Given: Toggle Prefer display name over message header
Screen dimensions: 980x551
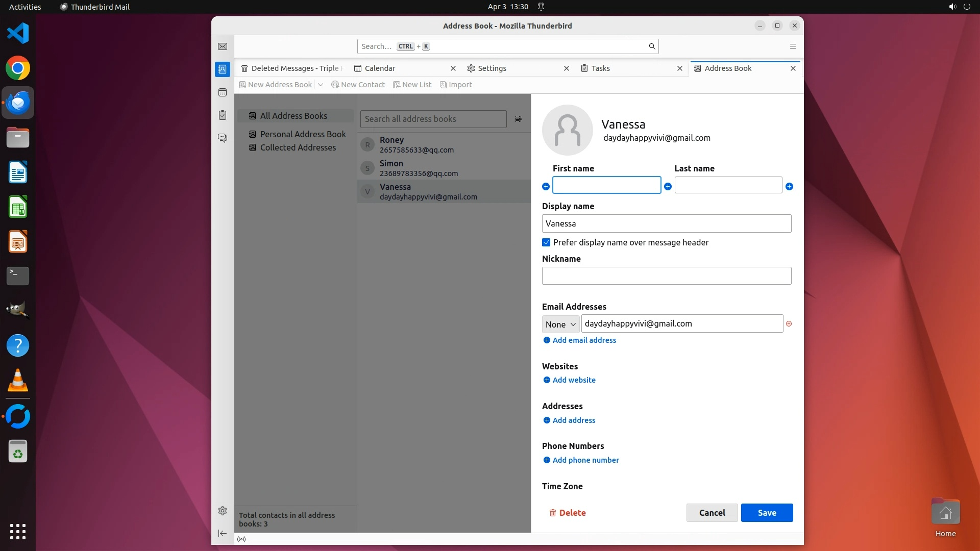Looking at the screenshot, I should (x=546, y=242).
